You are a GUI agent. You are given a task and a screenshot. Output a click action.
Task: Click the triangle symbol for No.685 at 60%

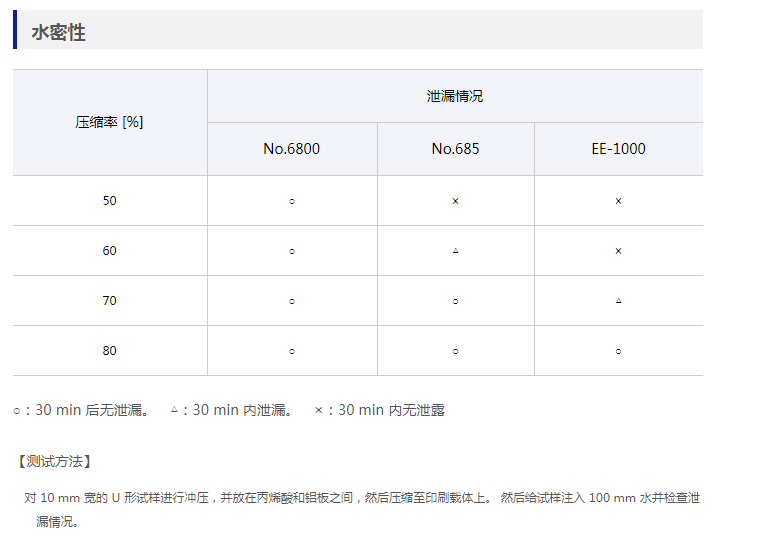click(x=455, y=251)
